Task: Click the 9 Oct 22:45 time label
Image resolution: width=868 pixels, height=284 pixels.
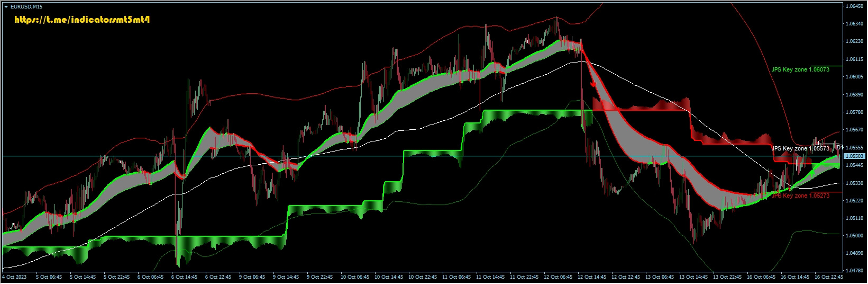Action: (320, 277)
